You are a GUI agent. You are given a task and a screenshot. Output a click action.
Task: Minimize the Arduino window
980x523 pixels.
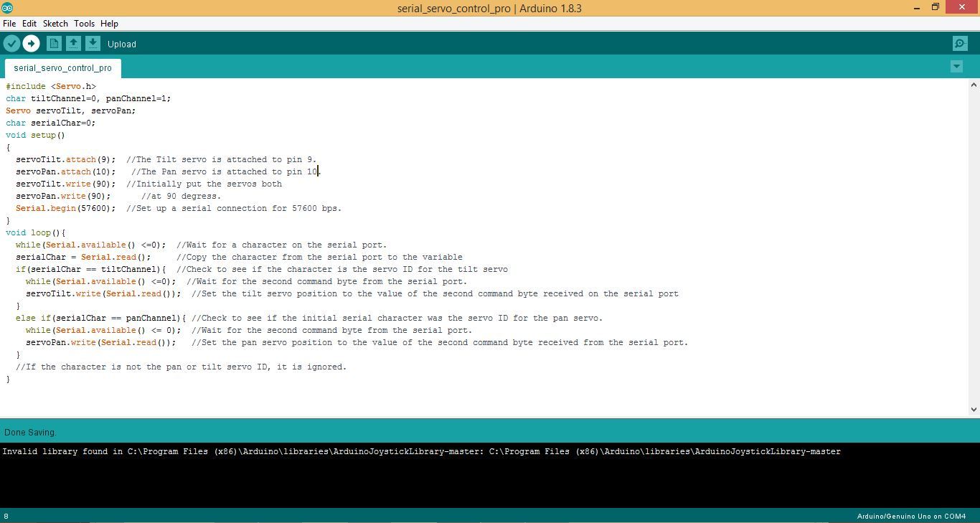point(916,8)
